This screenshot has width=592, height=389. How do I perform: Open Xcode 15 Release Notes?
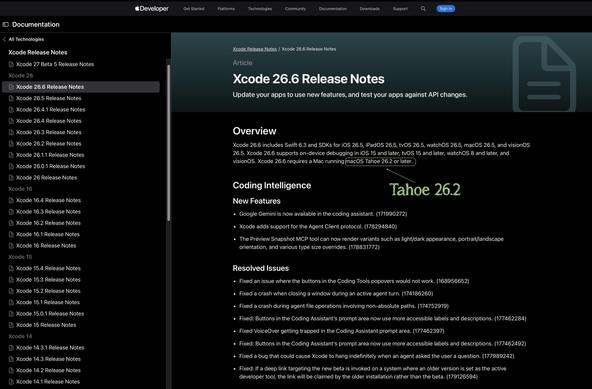click(x=46, y=325)
